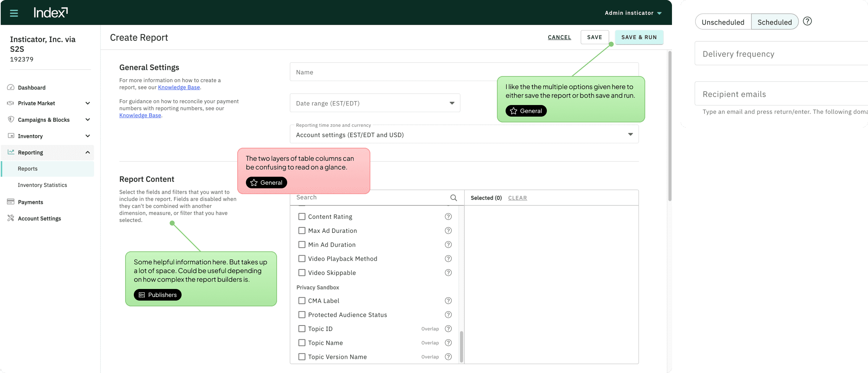Open Reporting time zone and currency dropdown
868x373 pixels.
(x=464, y=134)
